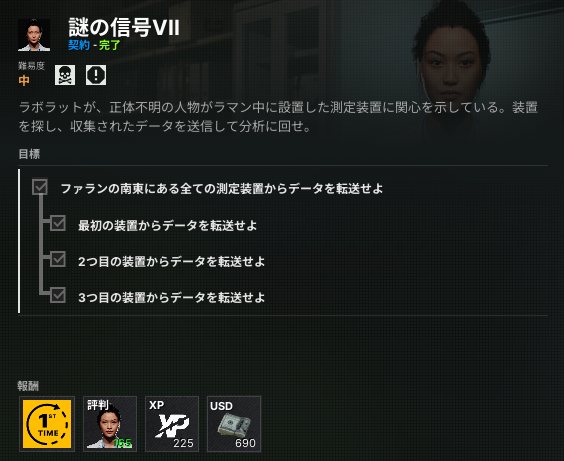Toggle the checkbox for 2つ目の装置 objective
The height and width of the screenshot is (461, 564).
pos(58,259)
